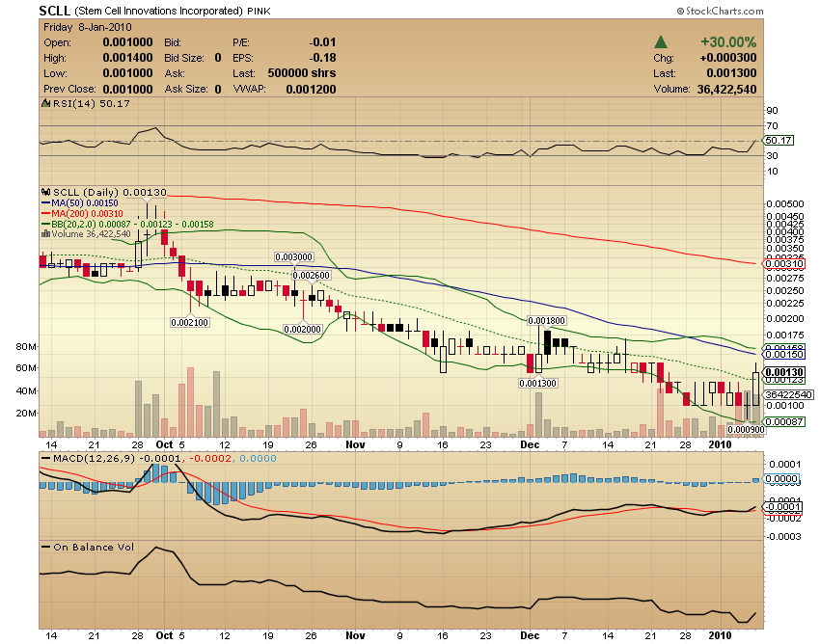
Task: Click the RSI(14) 50.17 indicator title
Action: 91,103
